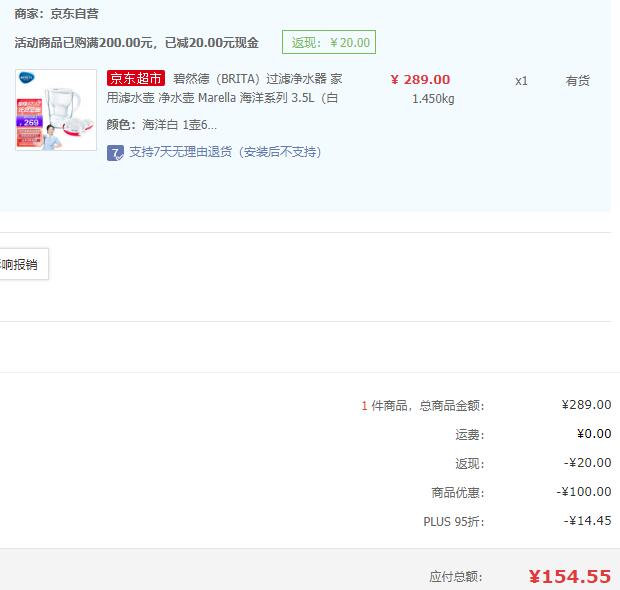Click the 返现 value -¥20.00

point(588,463)
